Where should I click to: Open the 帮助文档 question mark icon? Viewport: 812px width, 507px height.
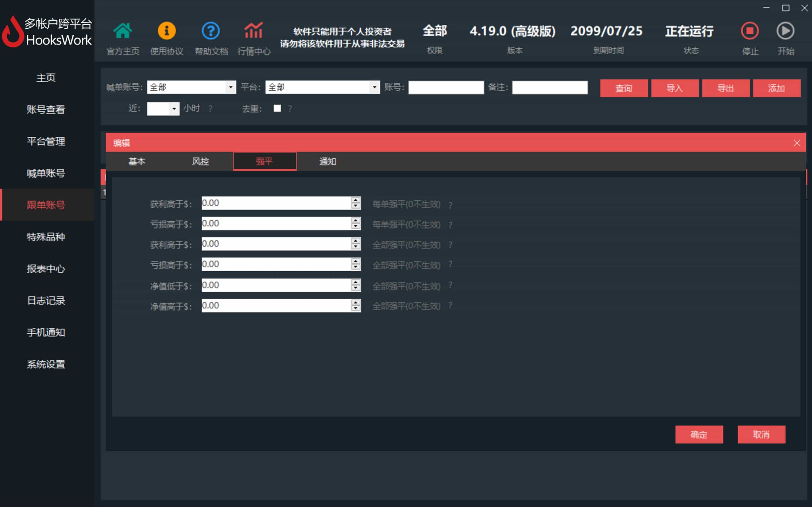click(x=211, y=31)
